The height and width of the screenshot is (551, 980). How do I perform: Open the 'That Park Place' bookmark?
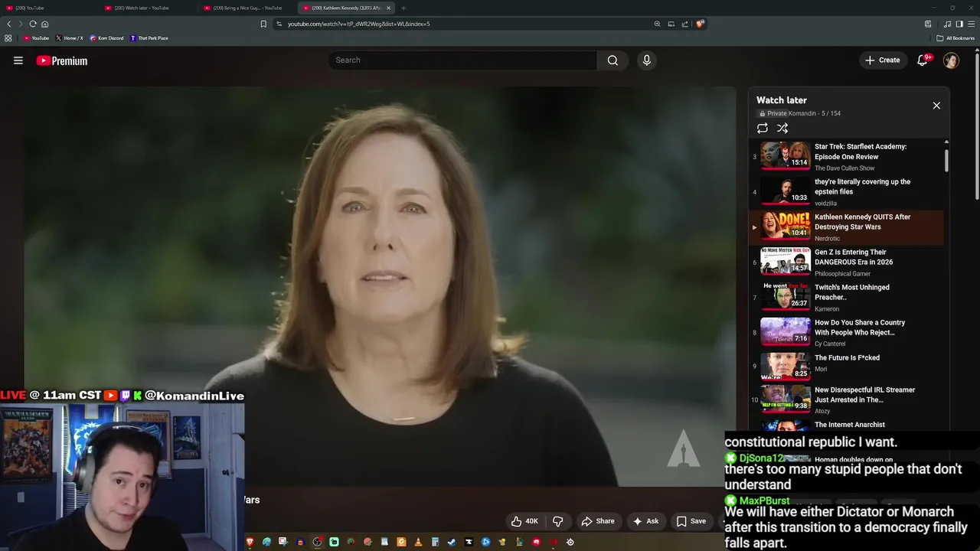click(x=149, y=38)
